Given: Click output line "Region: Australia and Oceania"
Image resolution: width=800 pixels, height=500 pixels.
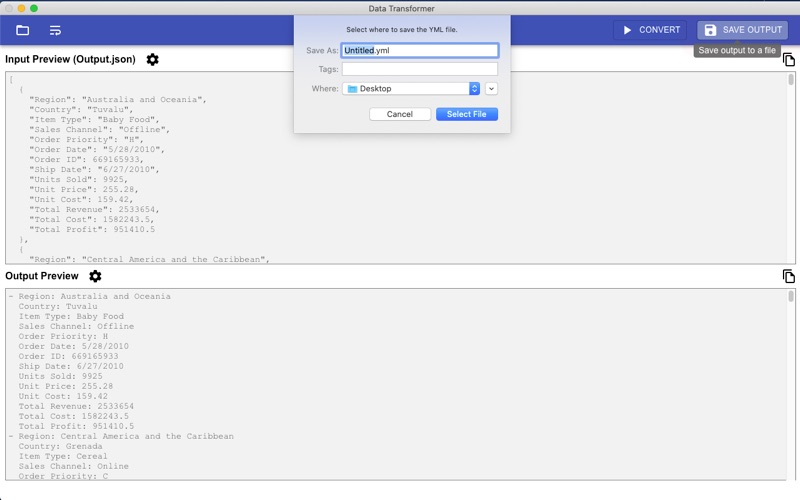Looking at the screenshot, I should 94,296.
